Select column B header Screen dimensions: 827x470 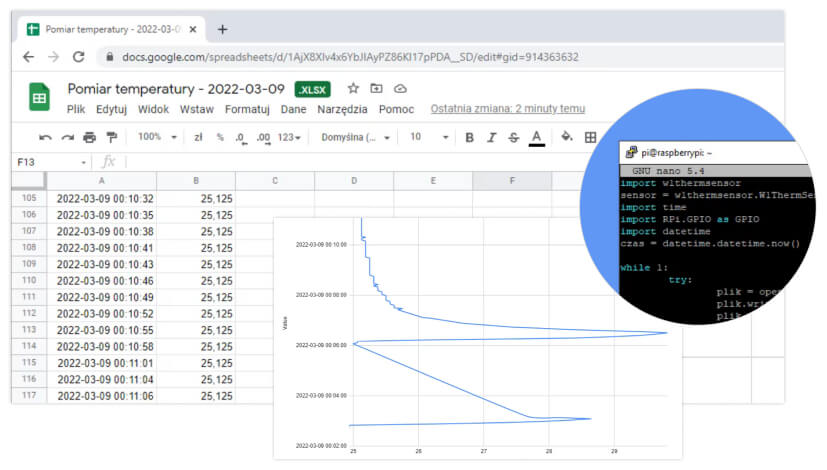(196, 180)
